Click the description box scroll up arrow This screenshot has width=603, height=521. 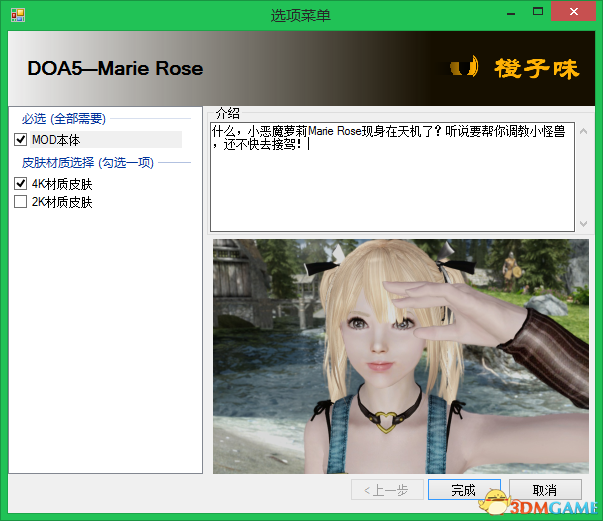(582, 132)
